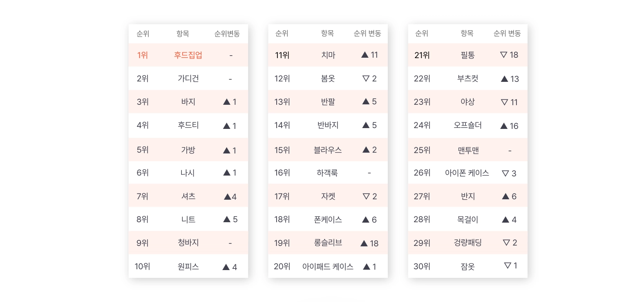Screen dimensions: 644x302
Task: Click the up-arrow icon beside 치마
Action: [x=365, y=55]
